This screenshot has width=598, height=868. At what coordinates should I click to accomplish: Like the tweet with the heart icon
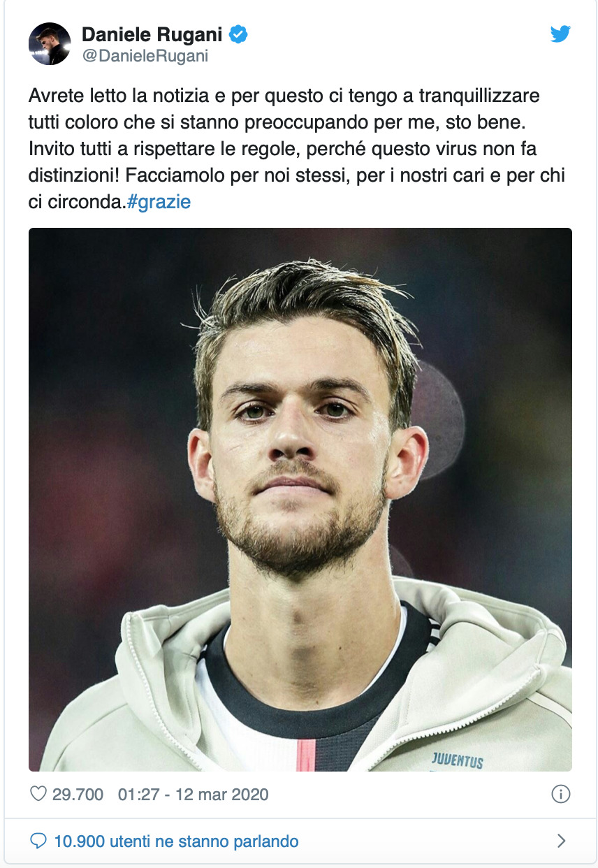[38, 795]
